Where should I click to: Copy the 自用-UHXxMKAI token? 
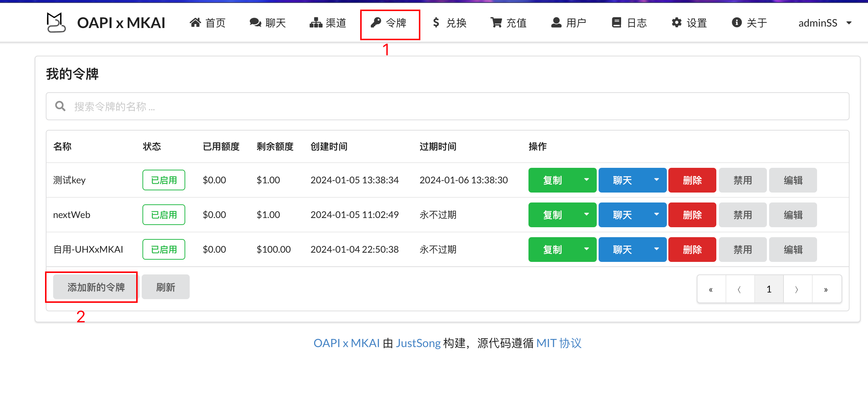[x=552, y=249]
